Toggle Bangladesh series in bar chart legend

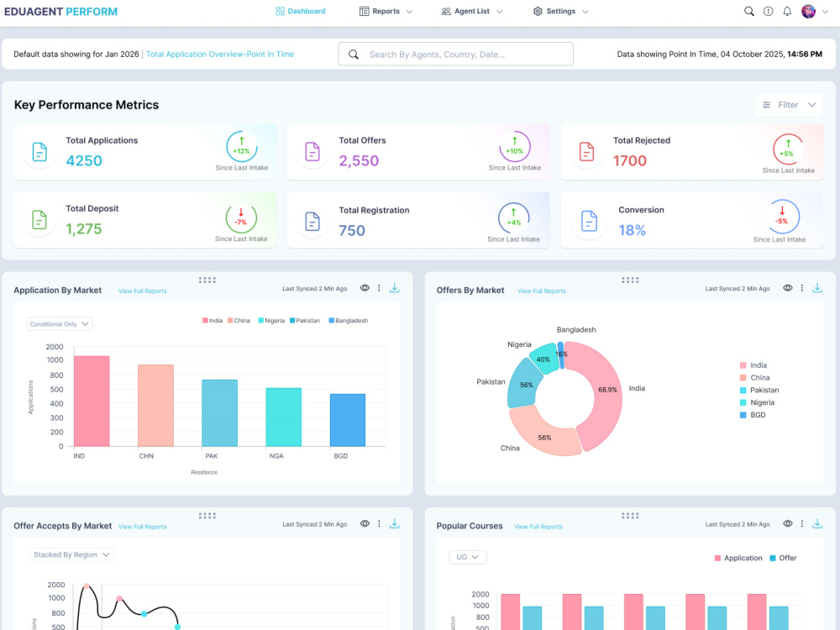tap(349, 321)
